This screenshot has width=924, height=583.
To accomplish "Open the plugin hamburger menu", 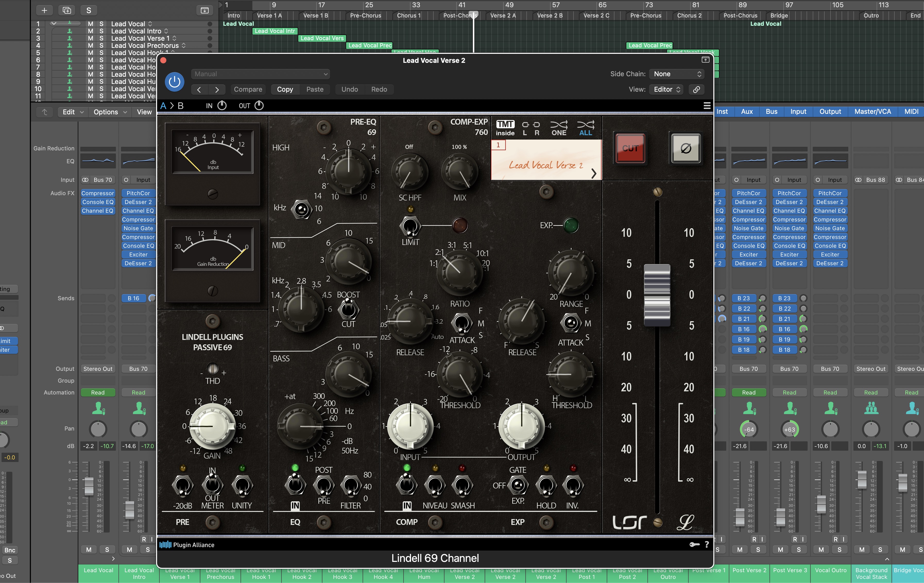I will click(x=707, y=106).
